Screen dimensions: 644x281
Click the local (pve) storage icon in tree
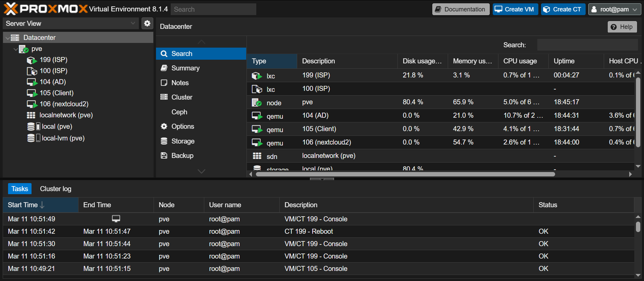click(34, 126)
